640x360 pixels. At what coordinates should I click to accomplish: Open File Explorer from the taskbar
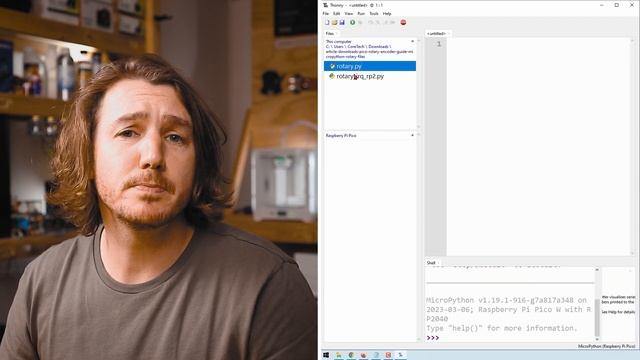(x=338, y=355)
